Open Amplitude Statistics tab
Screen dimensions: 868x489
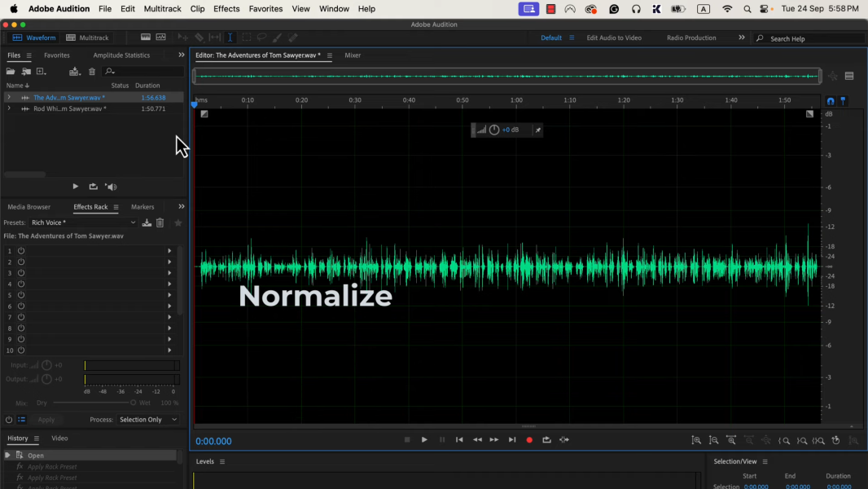click(121, 55)
